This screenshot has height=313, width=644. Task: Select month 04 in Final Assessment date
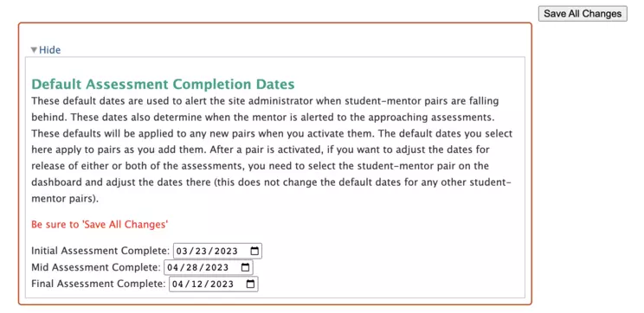177,284
